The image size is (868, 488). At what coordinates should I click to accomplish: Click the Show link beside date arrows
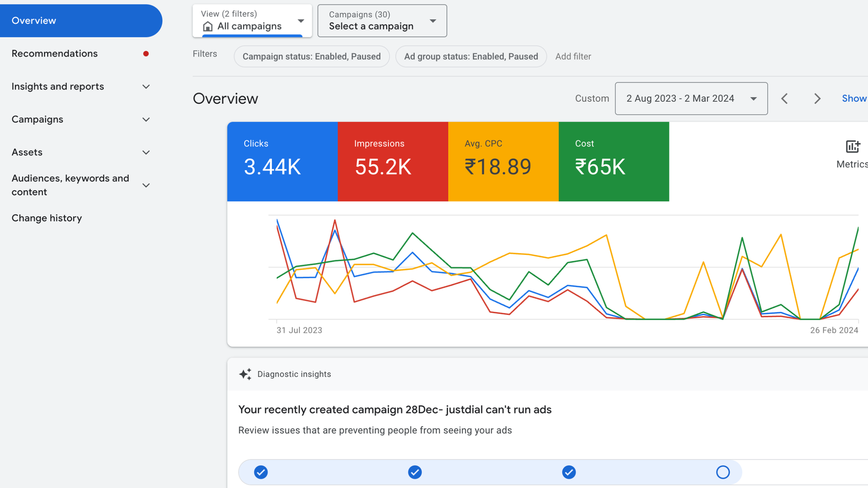tap(854, 99)
